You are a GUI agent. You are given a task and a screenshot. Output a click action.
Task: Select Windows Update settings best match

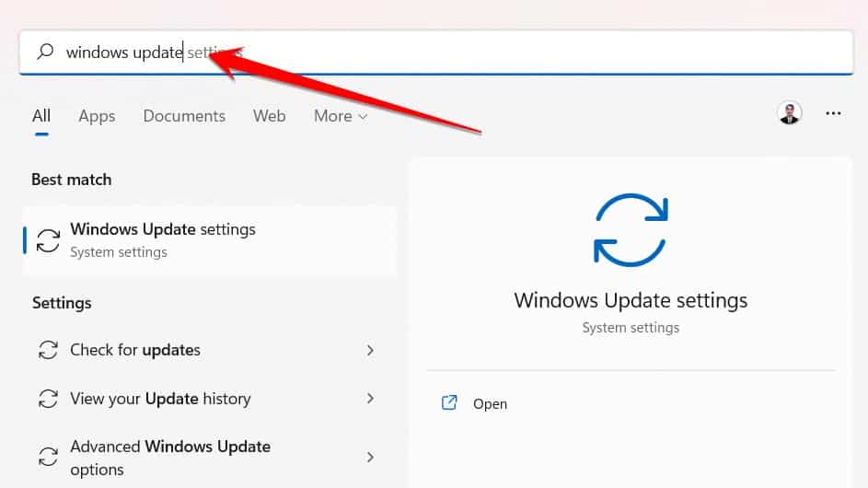pos(211,241)
